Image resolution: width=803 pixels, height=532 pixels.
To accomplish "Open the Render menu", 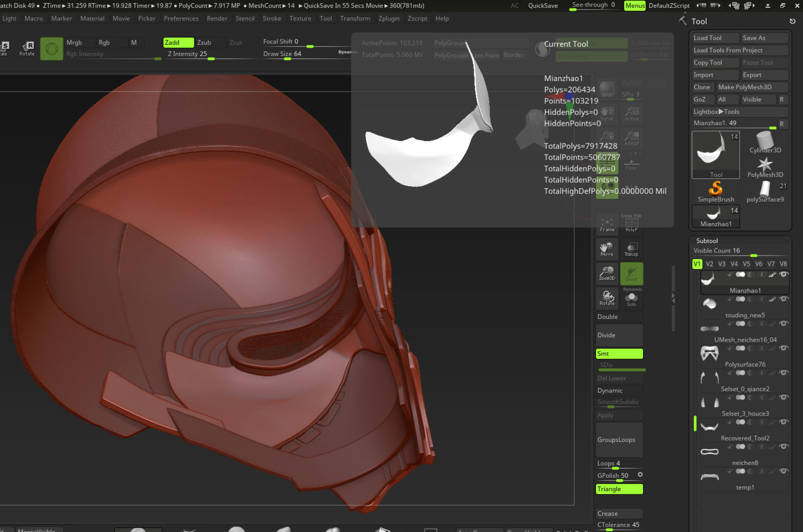I will point(217,18).
